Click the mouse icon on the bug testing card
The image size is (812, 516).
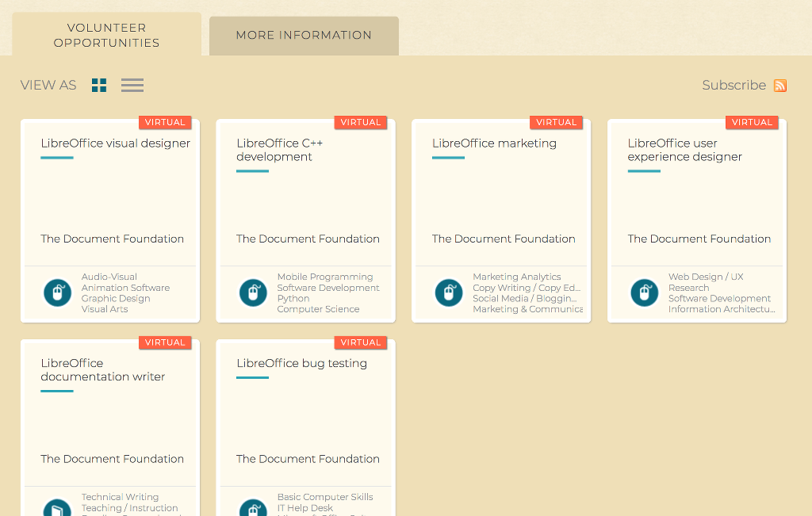tap(253, 508)
